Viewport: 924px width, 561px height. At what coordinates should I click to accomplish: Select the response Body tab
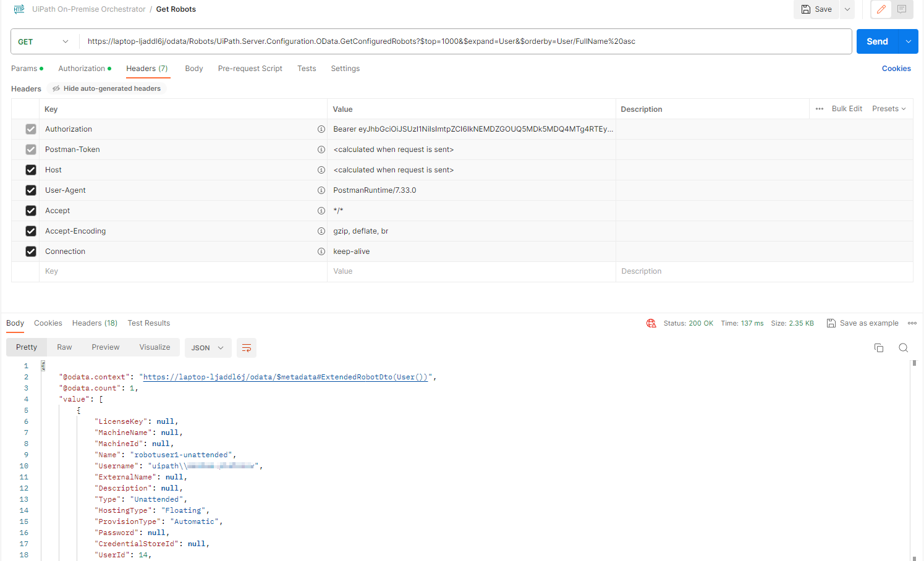pyautogui.click(x=15, y=323)
